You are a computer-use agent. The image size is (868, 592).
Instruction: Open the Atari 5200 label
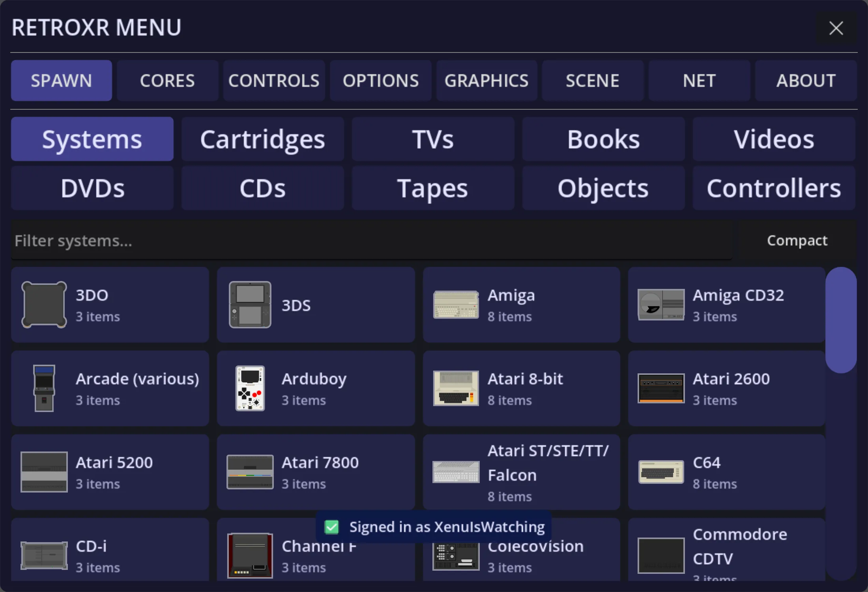[x=114, y=463]
